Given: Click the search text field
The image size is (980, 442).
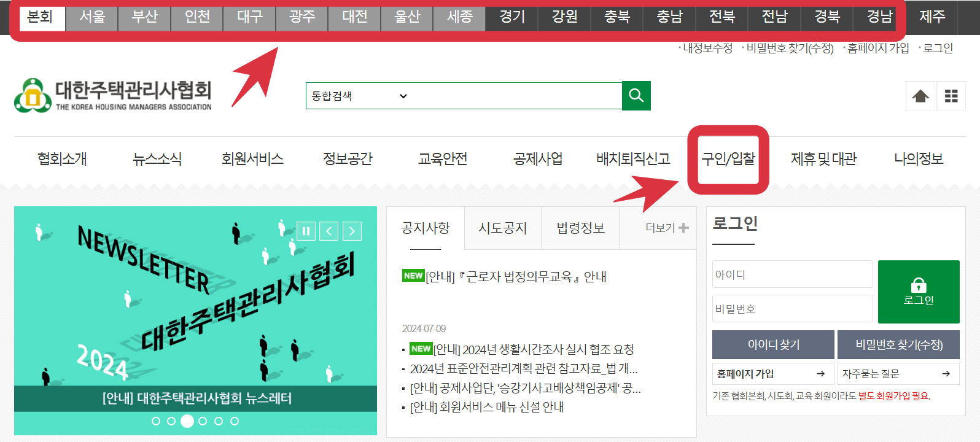Looking at the screenshot, I should (x=516, y=96).
